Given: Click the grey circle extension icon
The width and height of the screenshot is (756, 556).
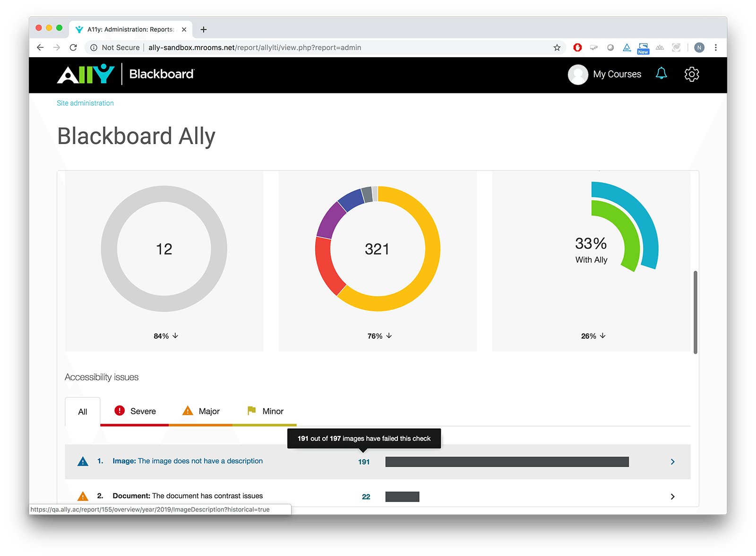Looking at the screenshot, I should click(610, 47).
